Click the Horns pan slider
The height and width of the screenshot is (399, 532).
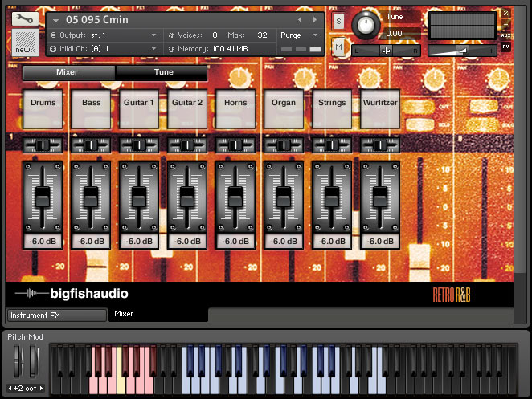[x=235, y=145]
